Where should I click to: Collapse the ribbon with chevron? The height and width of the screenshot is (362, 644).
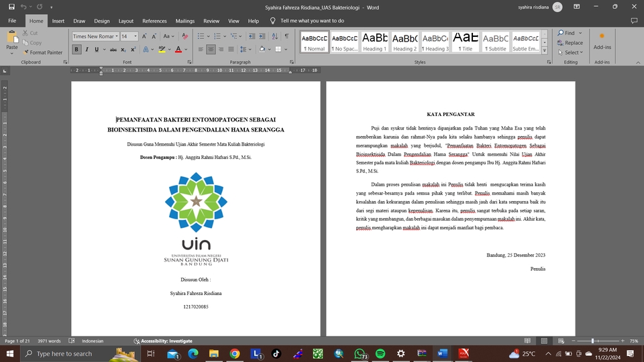pyautogui.click(x=638, y=62)
